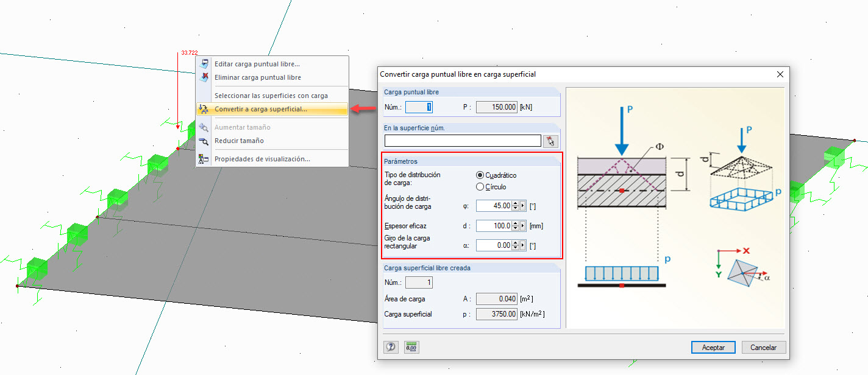Viewport: 868px width, 375px height.
Task: Click the delete free point load icon
Action: click(204, 77)
